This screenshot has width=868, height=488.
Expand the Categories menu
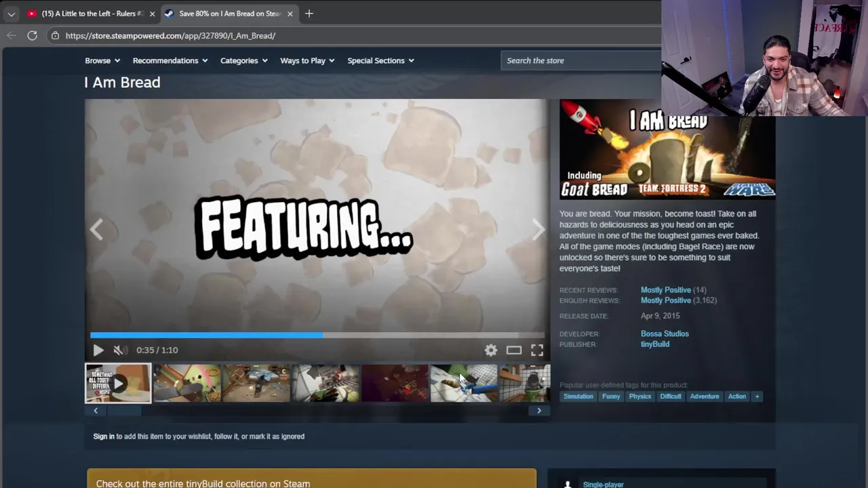click(244, 60)
